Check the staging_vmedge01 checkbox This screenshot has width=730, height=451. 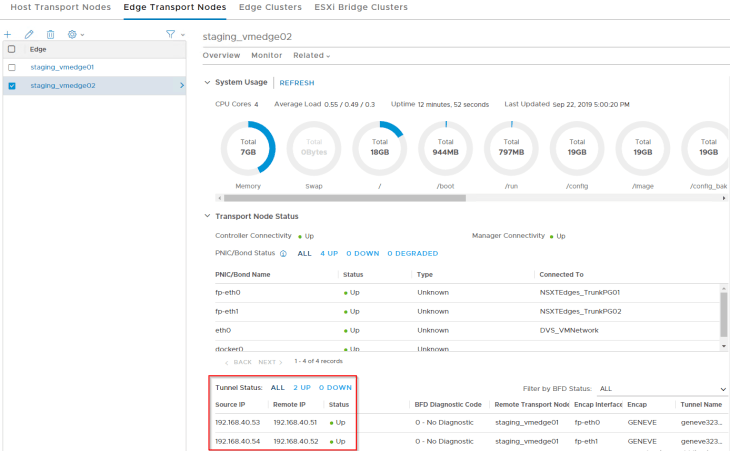(12, 67)
